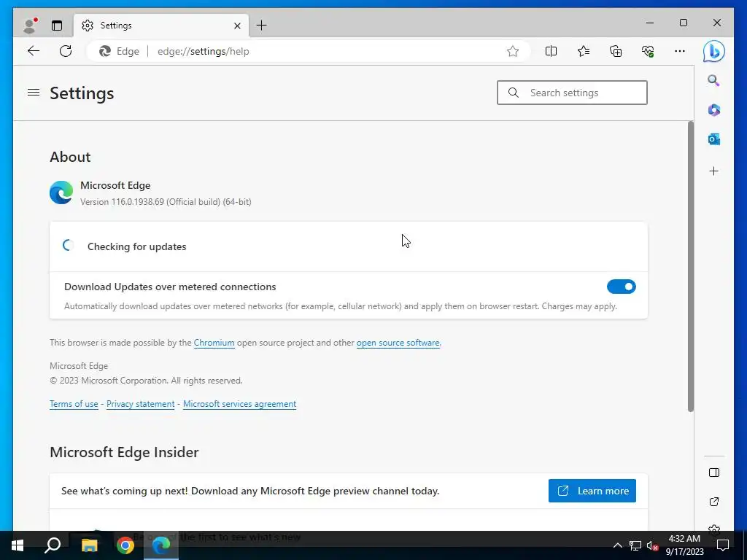Click the open link in external window sidebar icon

(x=713, y=502)
